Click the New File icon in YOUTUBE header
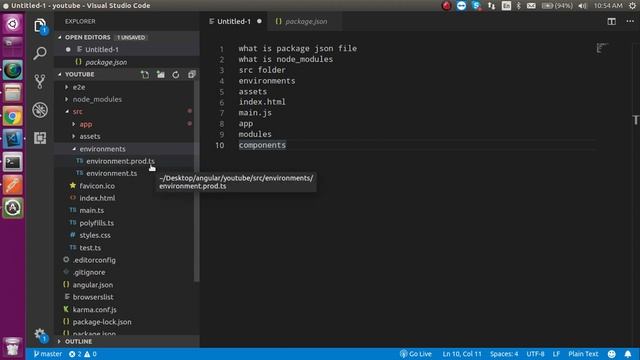Viewport: 640px width, 360px height. pos(145,75)
